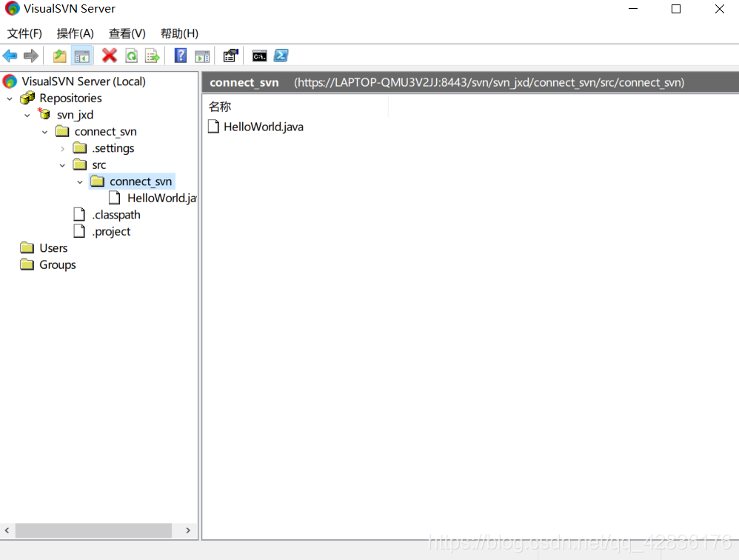Open the Users node
The width and height of the screenshot is (739, 560).
click(x=53, y=248)
